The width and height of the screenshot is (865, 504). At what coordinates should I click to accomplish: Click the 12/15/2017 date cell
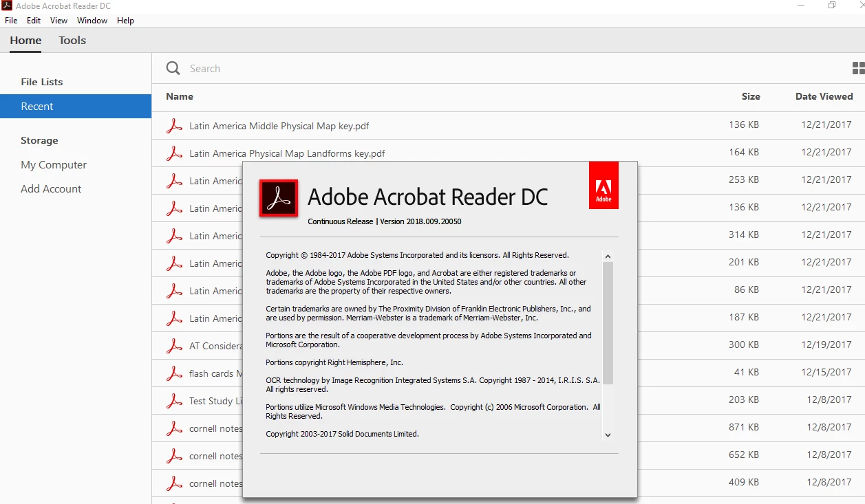(x=826, y=372)
